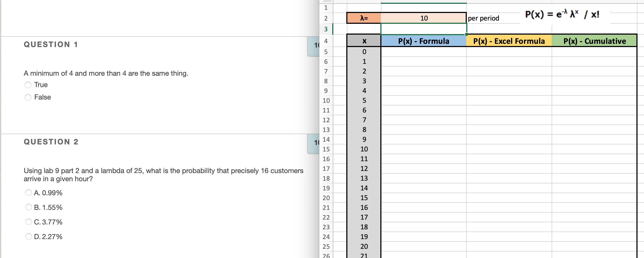Click the 'per period' cell text
Image resolution: width=644 pixels, height=258 pixels.
click(x=484, y=18)
